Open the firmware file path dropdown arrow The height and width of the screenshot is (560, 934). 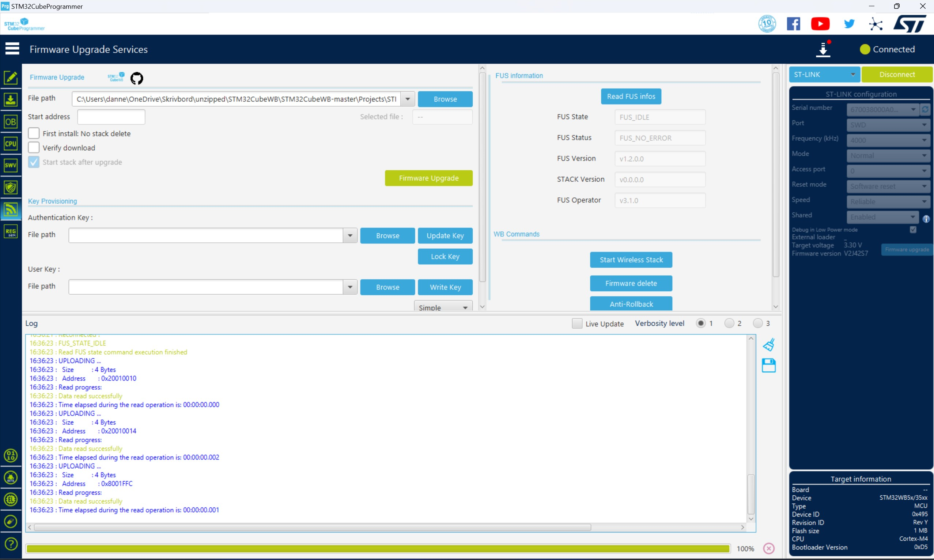point(408,99)
